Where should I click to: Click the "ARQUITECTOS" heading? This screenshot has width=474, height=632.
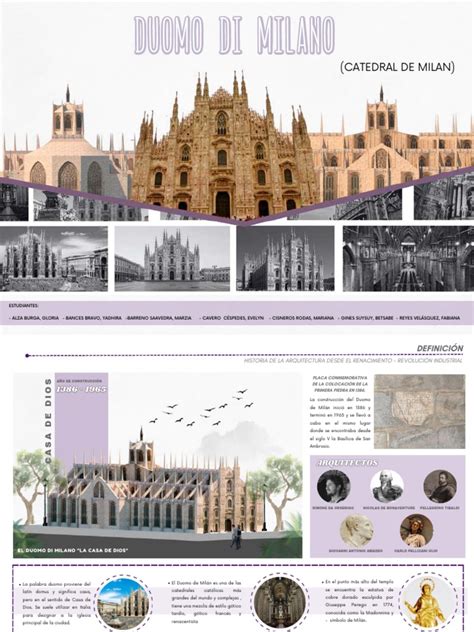coord(348,463)
